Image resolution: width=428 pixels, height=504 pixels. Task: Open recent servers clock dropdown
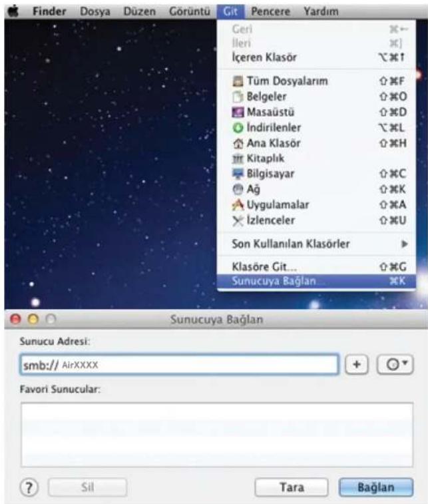[395, 364]
